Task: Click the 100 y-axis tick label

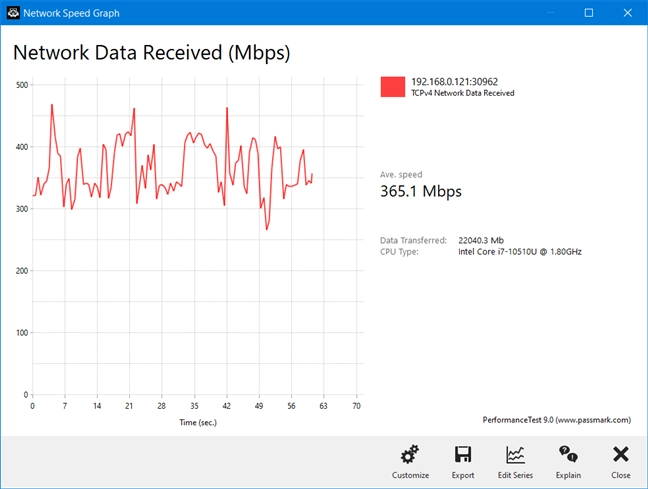Action: [x=22, y=333]
